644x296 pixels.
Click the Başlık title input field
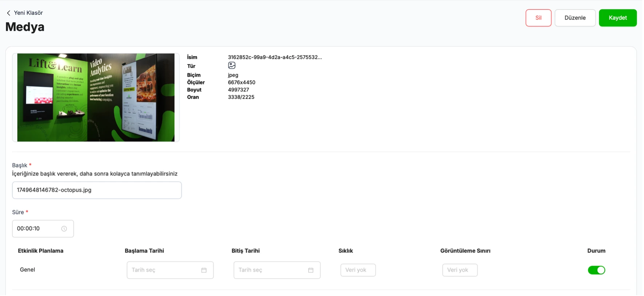click(97, 190)
